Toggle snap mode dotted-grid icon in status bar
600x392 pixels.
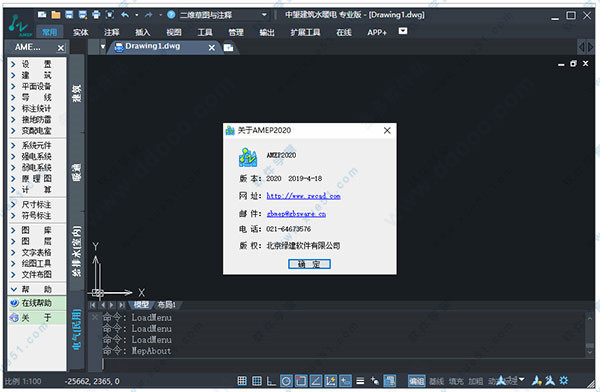(x=242, y=381)
